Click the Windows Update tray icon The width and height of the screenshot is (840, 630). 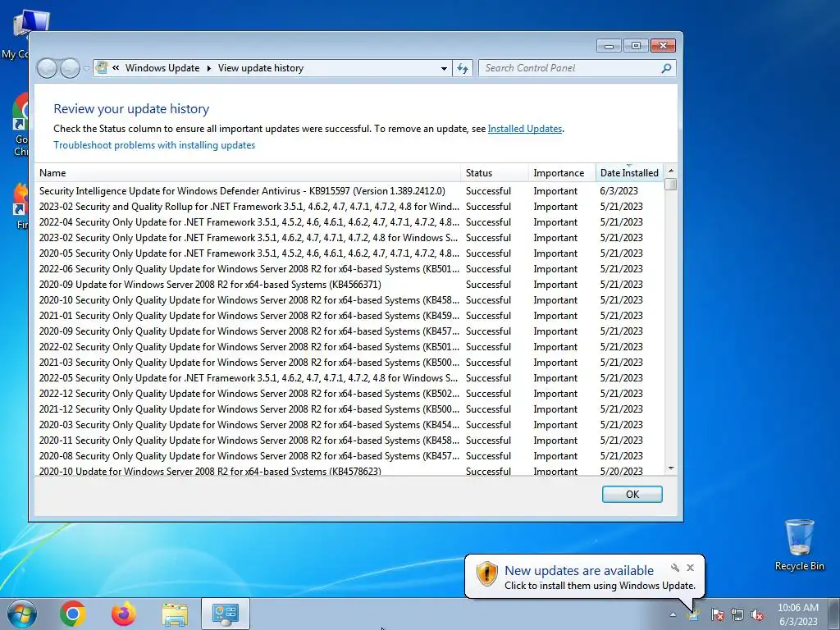694,614
